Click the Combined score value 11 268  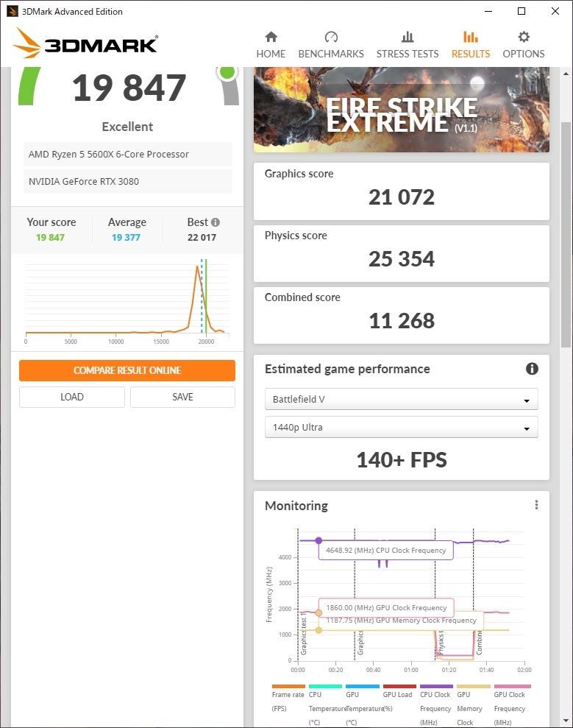click(x=402, y=321)
